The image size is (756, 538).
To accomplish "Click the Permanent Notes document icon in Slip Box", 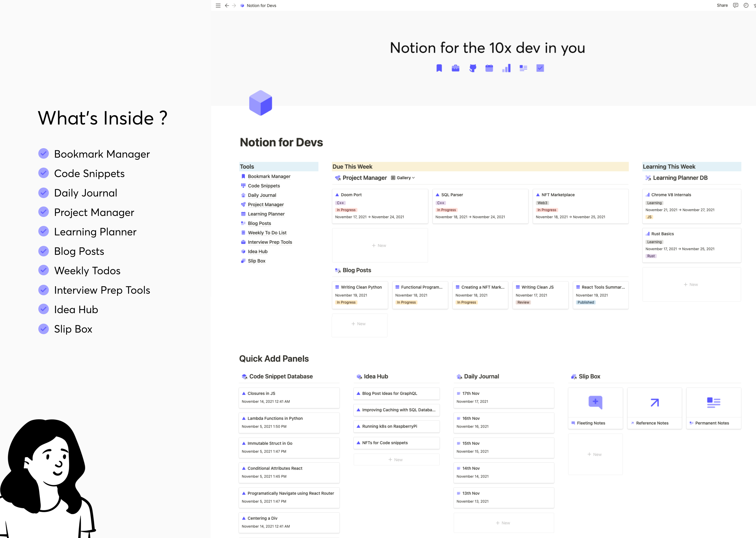I will click(x=714, y=402).
